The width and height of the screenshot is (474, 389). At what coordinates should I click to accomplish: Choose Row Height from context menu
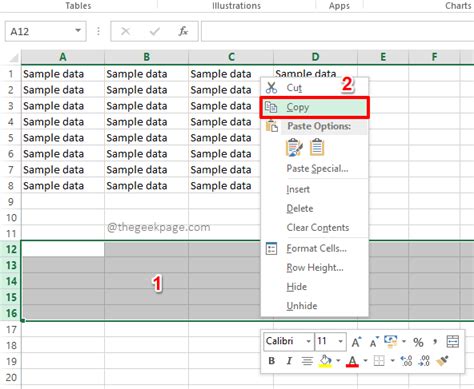click(x=315, y=268)
